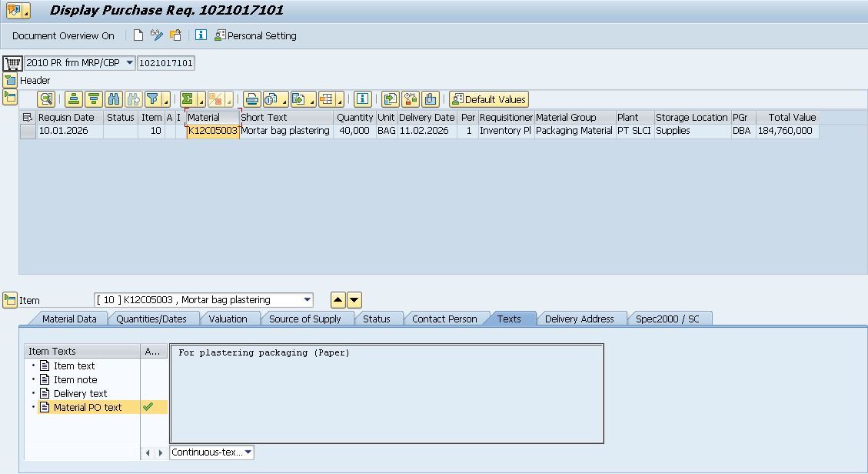Click the Other Purchase Requisition icon
Viewport: 868px width, 474px height.
point(176,35)
